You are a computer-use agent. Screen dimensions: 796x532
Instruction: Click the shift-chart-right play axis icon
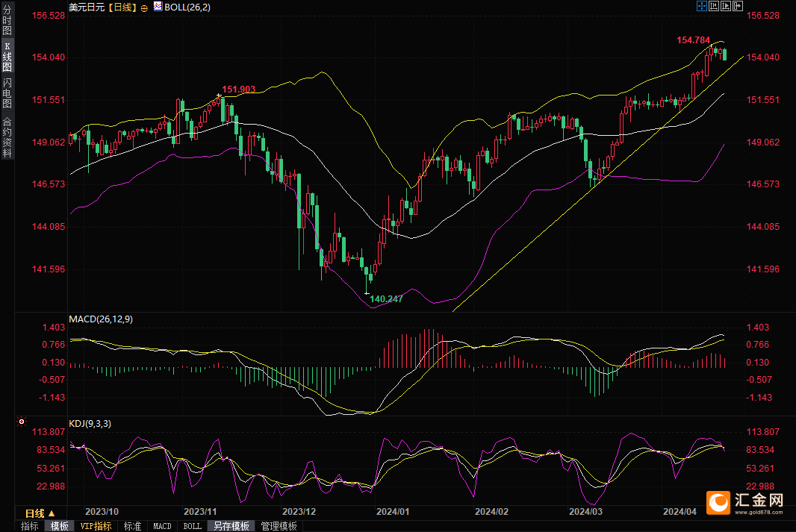[x=726, y=6]
